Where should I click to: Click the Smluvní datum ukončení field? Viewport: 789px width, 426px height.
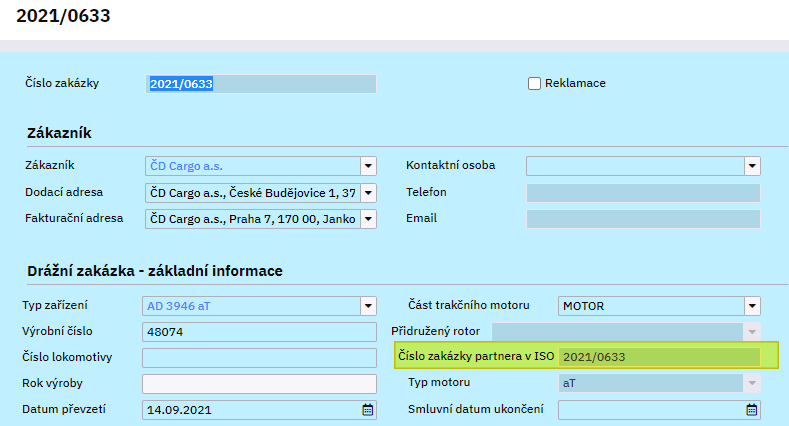(x=650, y=409)
